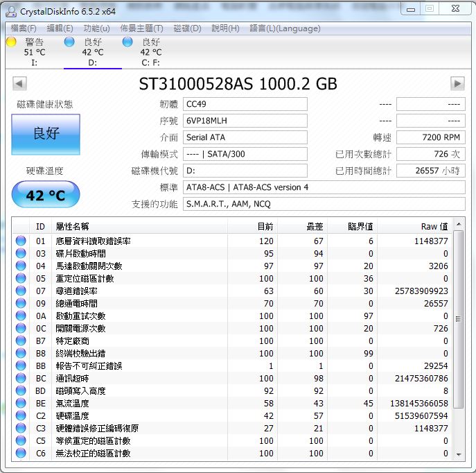The height and width of the screenshot is (473, 476).
Task: Click status circle for attribute 0A
Action: point(21,316)
